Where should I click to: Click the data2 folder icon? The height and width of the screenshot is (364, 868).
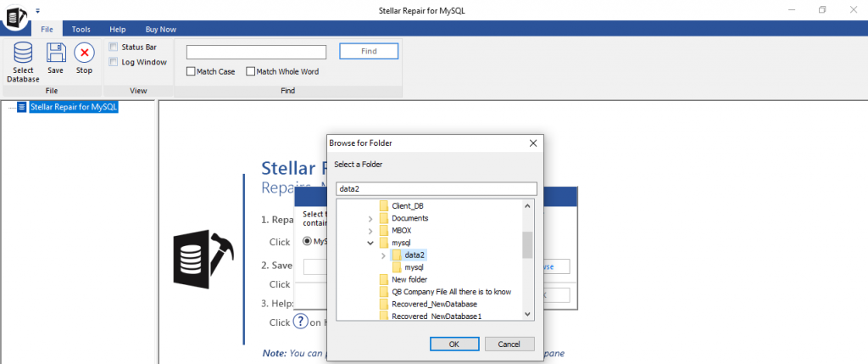(397, 255)
